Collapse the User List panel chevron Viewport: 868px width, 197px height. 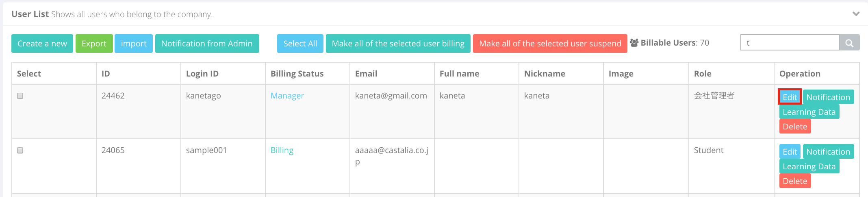[x=856, y=14]
